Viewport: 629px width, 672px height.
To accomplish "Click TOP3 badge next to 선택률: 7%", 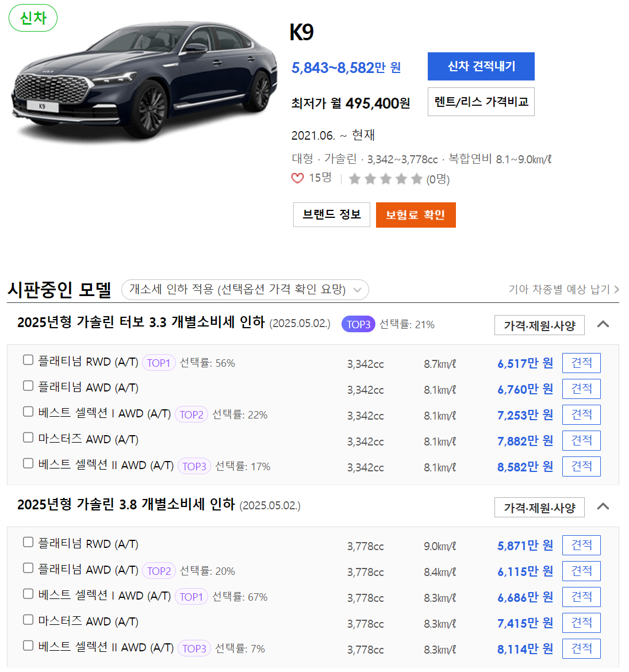I will point(194,648).
